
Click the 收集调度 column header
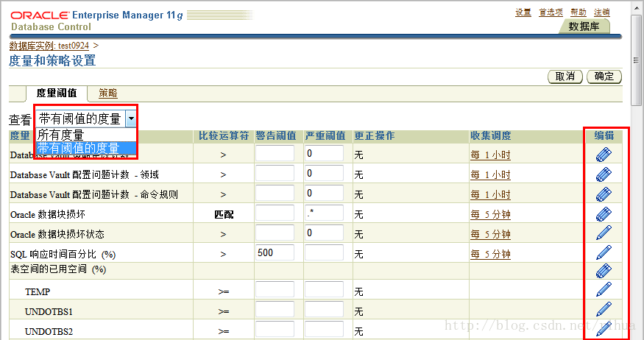pyautogui.click(x=491, y=136)
